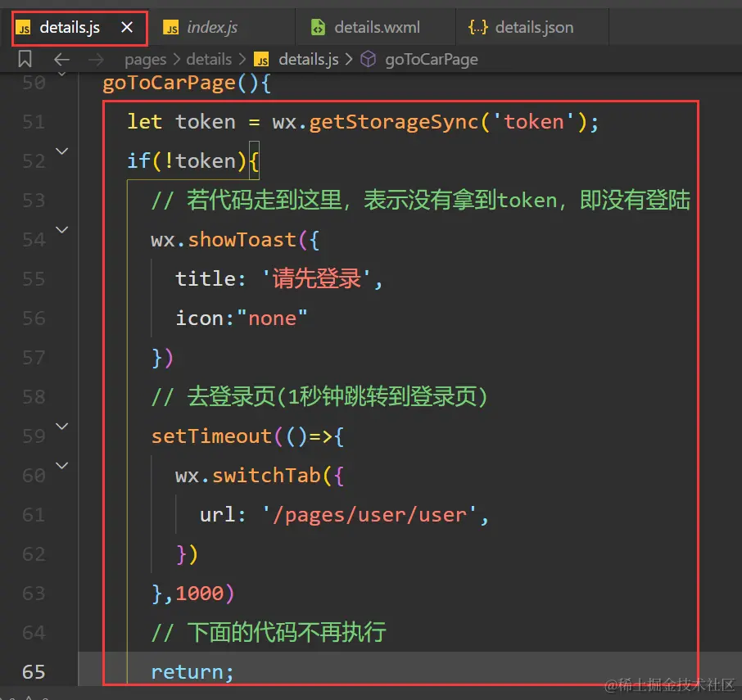Click 'showToast' on line 54

tap(242, 240)
